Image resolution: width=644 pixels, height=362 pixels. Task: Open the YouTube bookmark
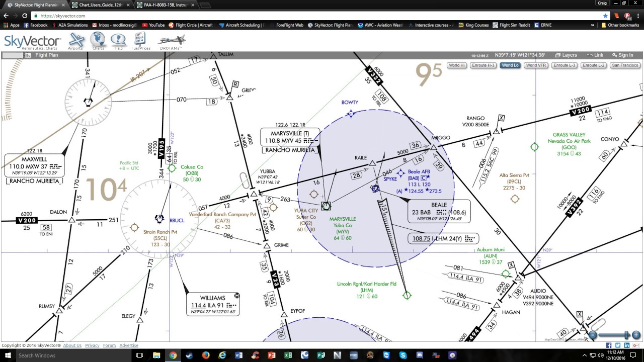[153, 25]
